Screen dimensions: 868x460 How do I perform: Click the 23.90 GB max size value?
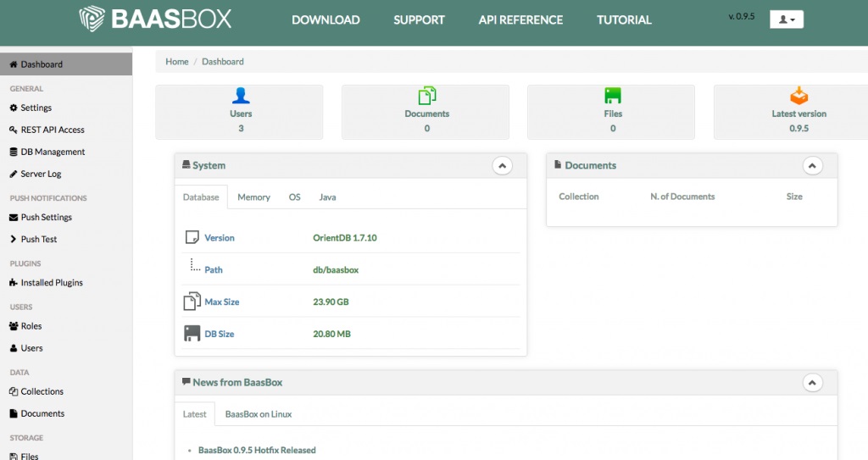tap(331, 302)
